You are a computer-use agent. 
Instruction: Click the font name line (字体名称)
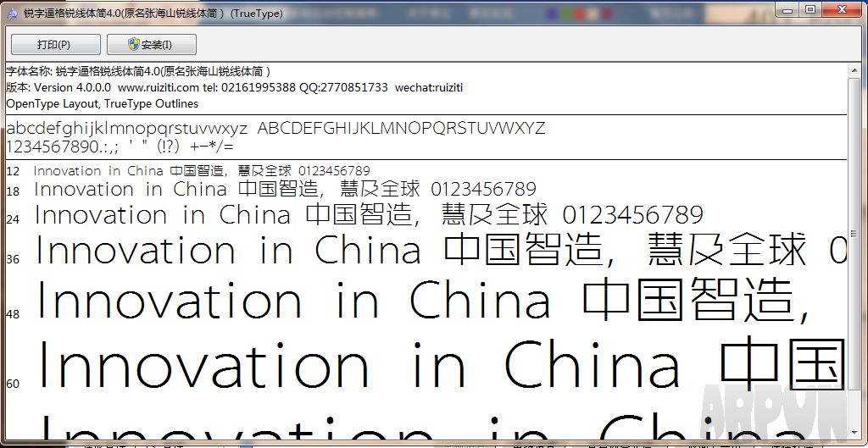138,71
